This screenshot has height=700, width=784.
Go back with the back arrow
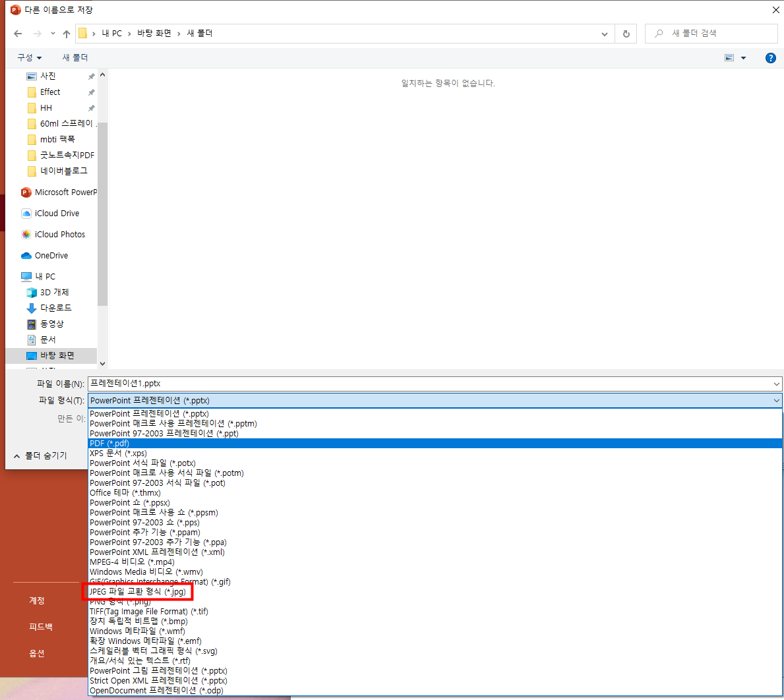tap(18, 34)
